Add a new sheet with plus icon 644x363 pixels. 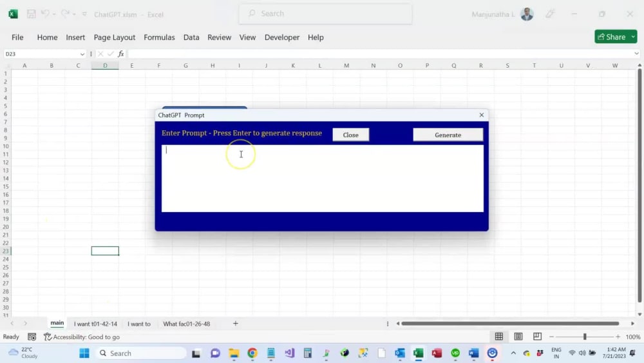pos(235,324)
